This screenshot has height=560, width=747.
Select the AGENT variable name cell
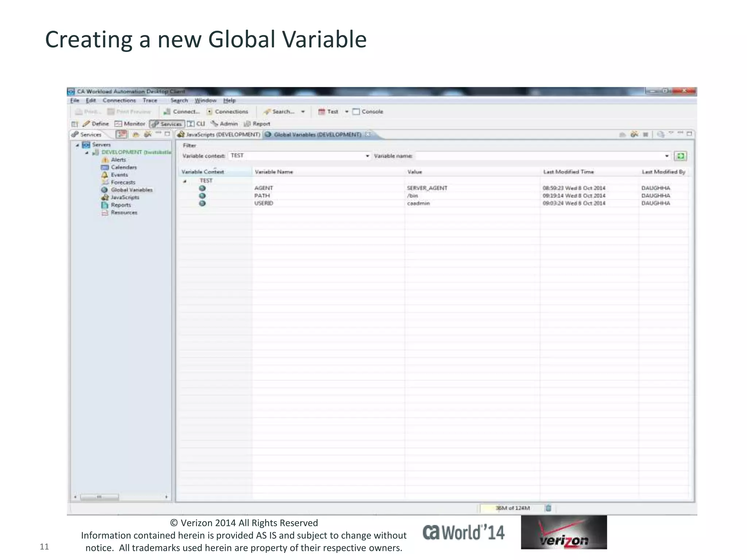264,188
